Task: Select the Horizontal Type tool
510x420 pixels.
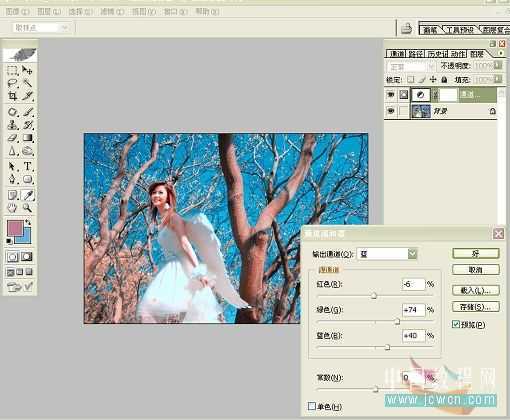Action: tap(27, 166)
